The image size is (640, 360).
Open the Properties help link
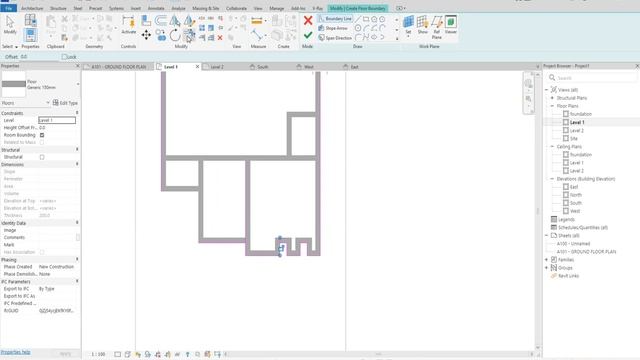(x=15, y=352)
